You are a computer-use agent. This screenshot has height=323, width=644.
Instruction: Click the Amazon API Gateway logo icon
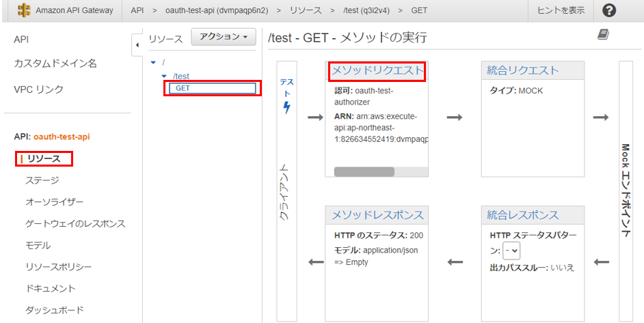(24, 10)
